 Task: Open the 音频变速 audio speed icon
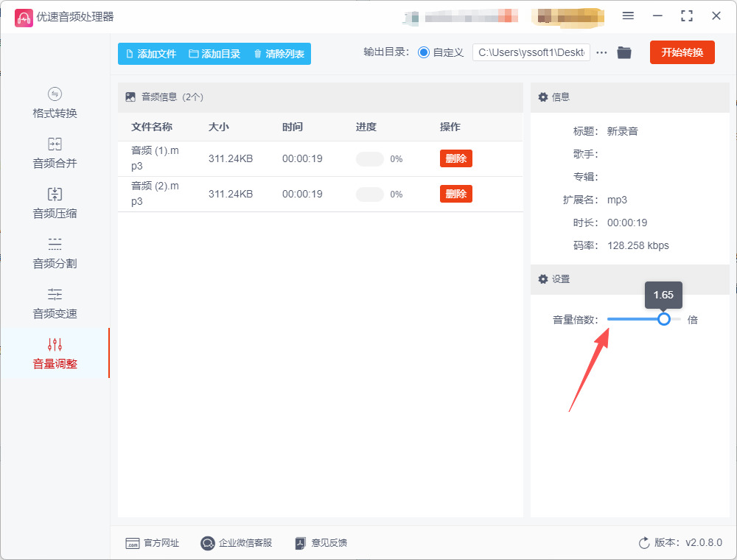[55, 294]
